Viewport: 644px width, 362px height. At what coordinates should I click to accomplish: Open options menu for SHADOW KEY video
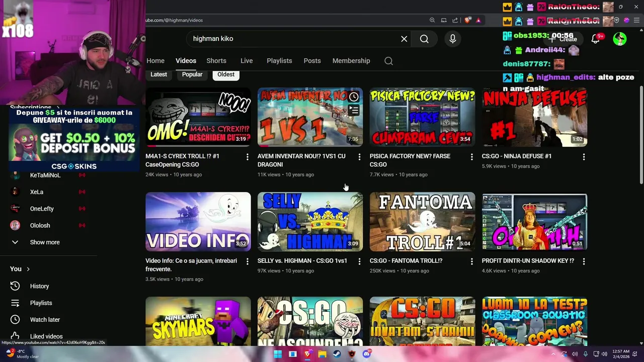pyautogui.click(x=584, y=261)
